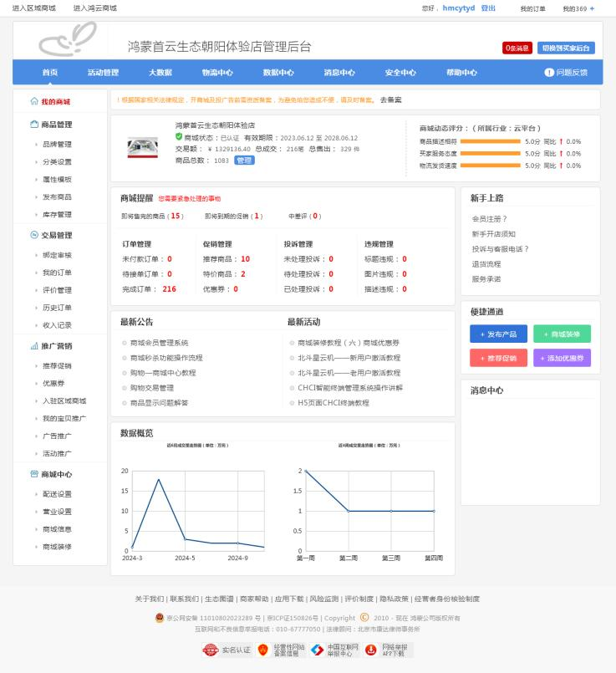
Task: Click the 买家服务态度 orange rating bar
Action: pos(491,153)
